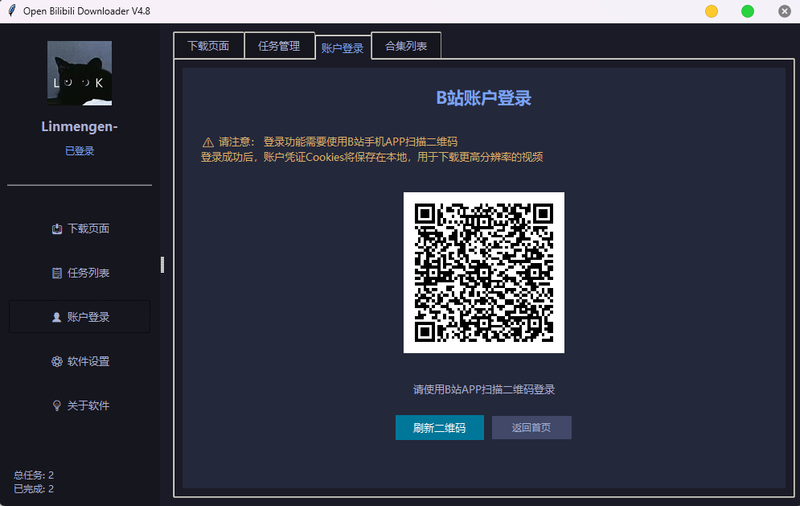Close the window with gray X button

tap(784, 11)
